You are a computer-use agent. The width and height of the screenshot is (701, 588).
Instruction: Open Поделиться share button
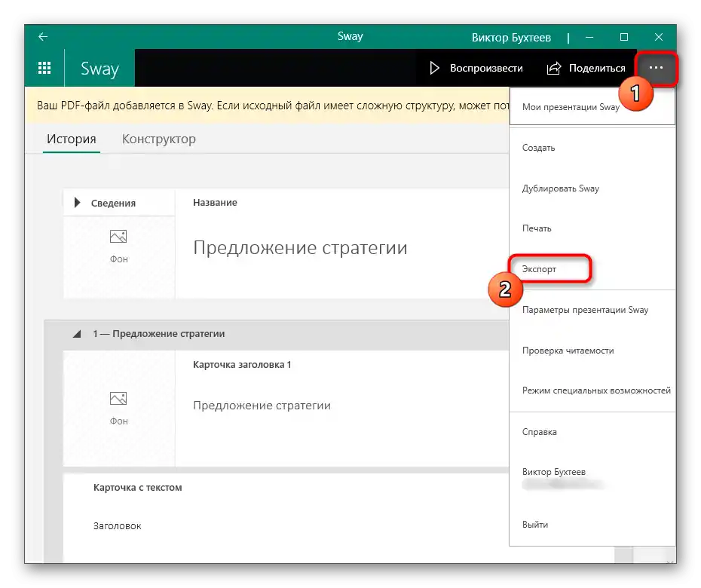pyautogui.click(x=586, y=68)
